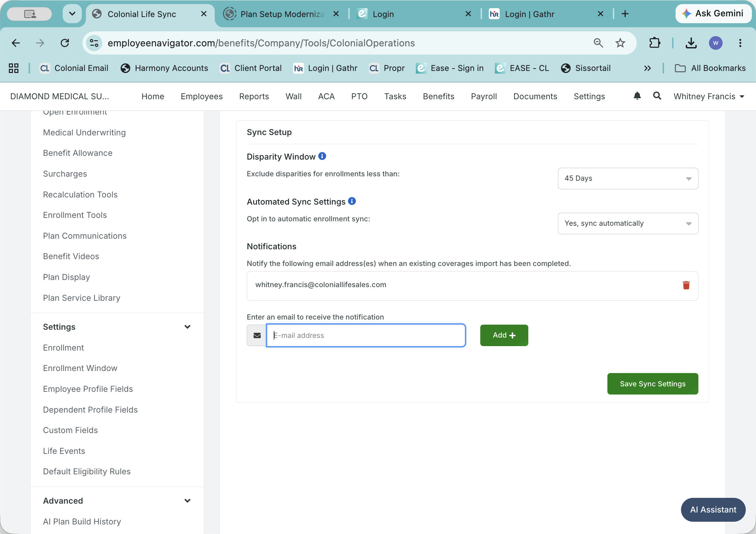Click Ask Gemini button
This screenshot has height=534, width=756.
(713, 14)
